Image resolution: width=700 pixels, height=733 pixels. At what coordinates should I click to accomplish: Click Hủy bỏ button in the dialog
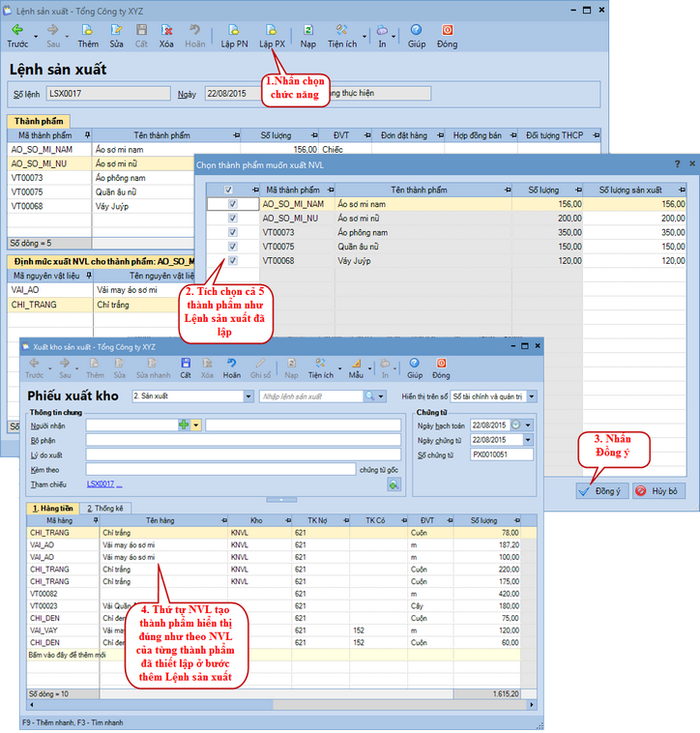pyautogui.click(x=658, y=491)
